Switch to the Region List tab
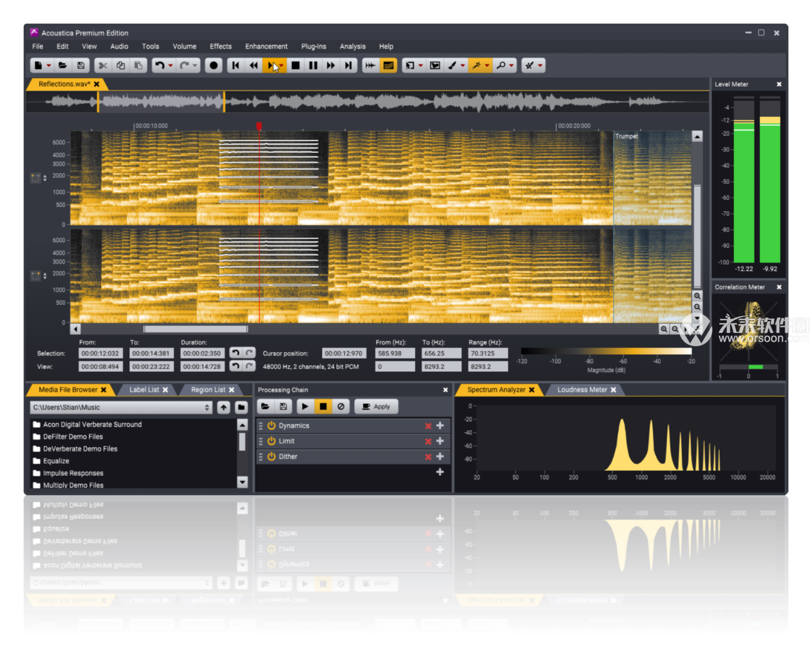Image resolution: width=812 pixels, height=659 pixels. click(x=208, y=390)
